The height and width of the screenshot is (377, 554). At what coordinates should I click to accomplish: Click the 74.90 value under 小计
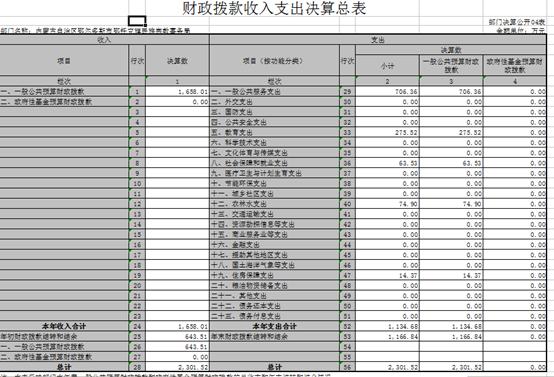[x=387, y=204]
